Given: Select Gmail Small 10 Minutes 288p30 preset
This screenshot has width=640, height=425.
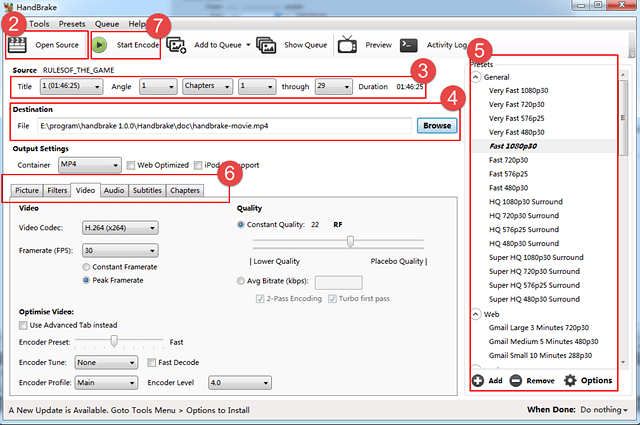Looking at the screenshot, I should tap(540, 355).
